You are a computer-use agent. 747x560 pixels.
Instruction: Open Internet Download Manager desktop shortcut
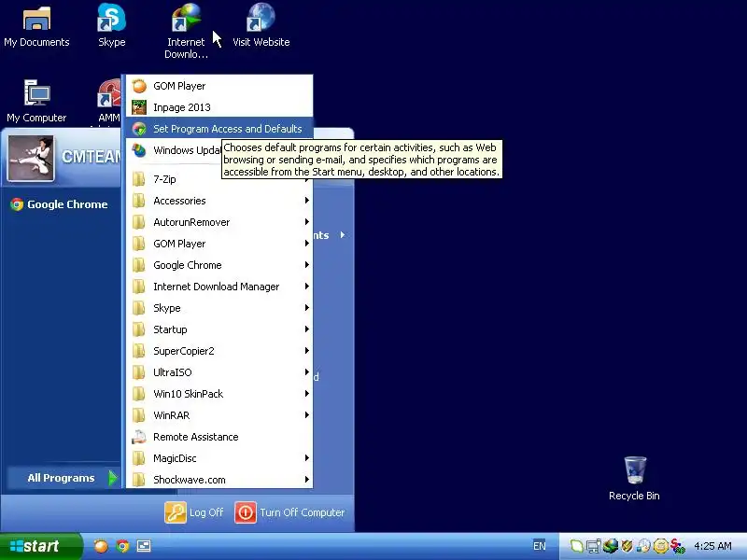point(186,32)
